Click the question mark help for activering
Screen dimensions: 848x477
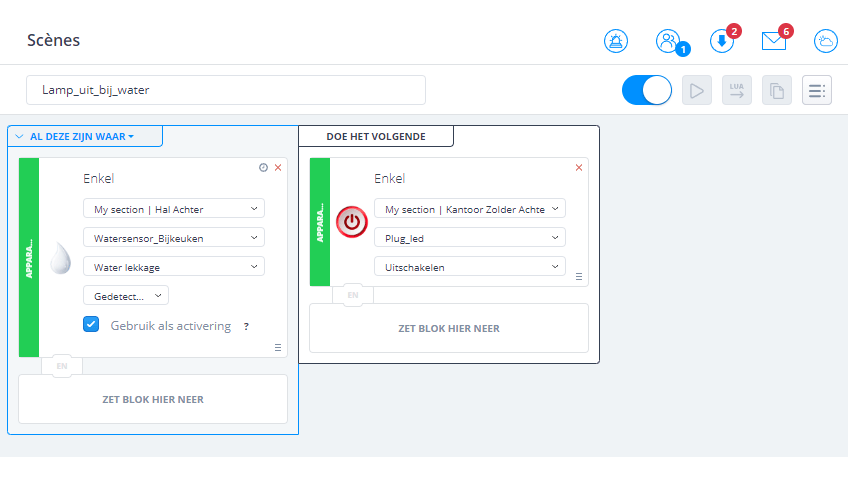pos(246,326)
